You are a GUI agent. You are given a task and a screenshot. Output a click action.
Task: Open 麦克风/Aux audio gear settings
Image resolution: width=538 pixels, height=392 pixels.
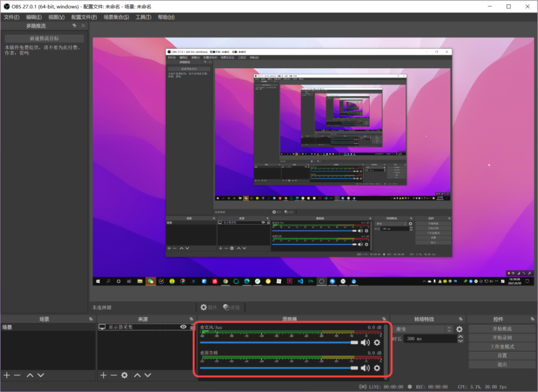pyautogui.click(x=377, y=343)
